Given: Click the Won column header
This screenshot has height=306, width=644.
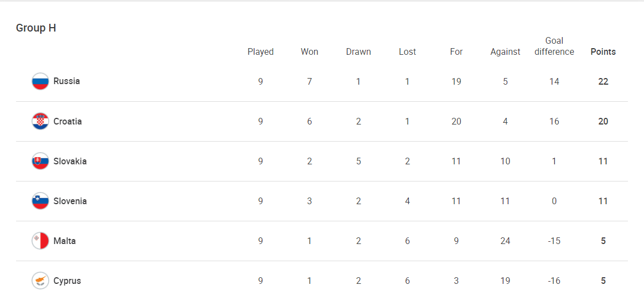Looking at the screenshot, I should point(309,52).
